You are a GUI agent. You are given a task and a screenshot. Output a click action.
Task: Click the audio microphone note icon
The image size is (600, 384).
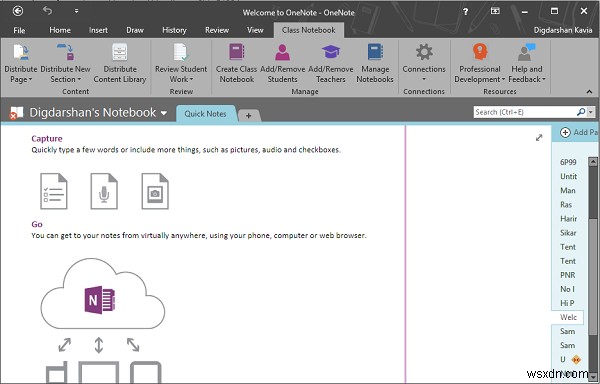coord(104,191)
